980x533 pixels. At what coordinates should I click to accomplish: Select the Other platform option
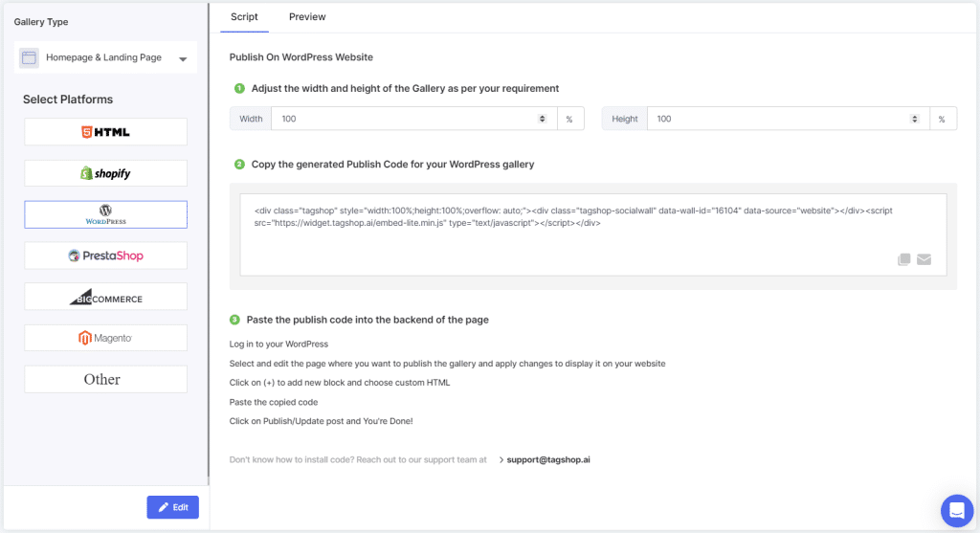click(105, 379)
